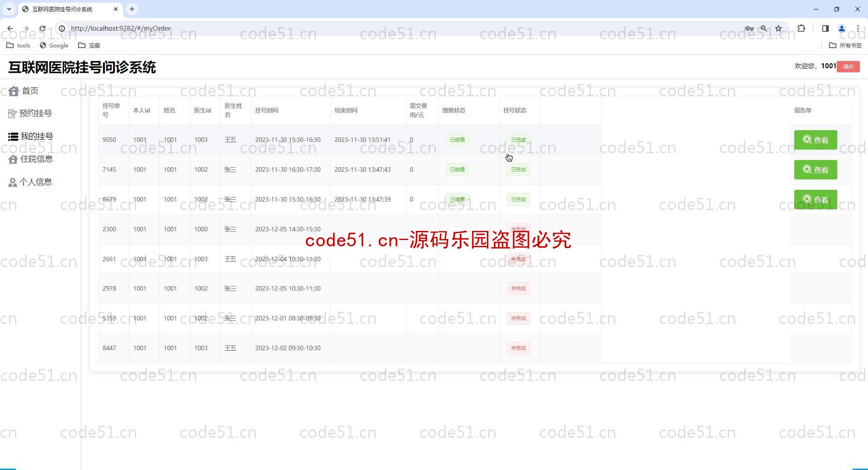The image size is (868, 470).
Task: Click the site information icon in address bar
Action: pyautogui.click(x=62, y=28)
